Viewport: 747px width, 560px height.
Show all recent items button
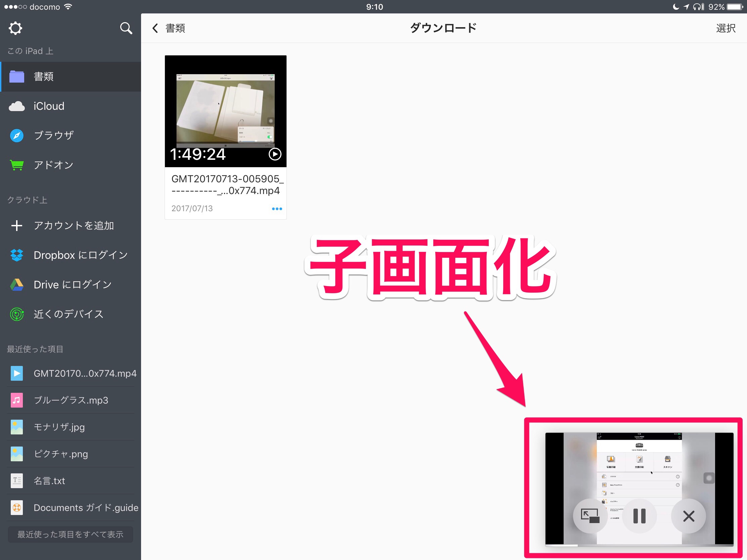click(x=70, y=534)
